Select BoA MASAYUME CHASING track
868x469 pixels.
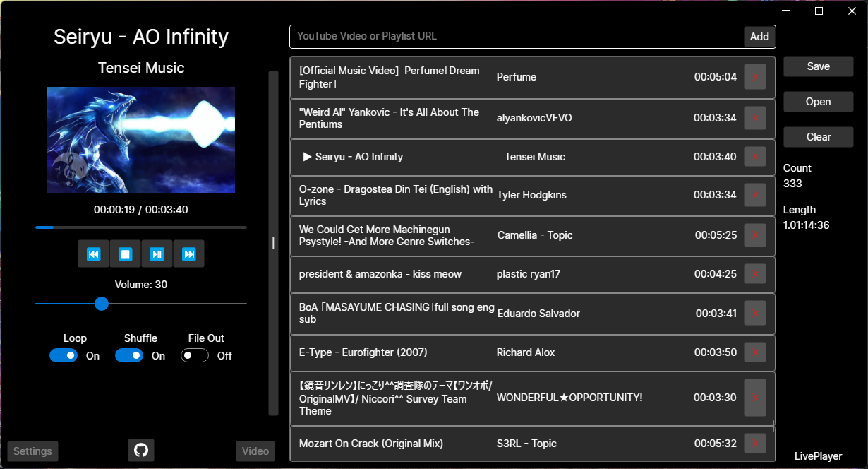[x=397, y=313]
